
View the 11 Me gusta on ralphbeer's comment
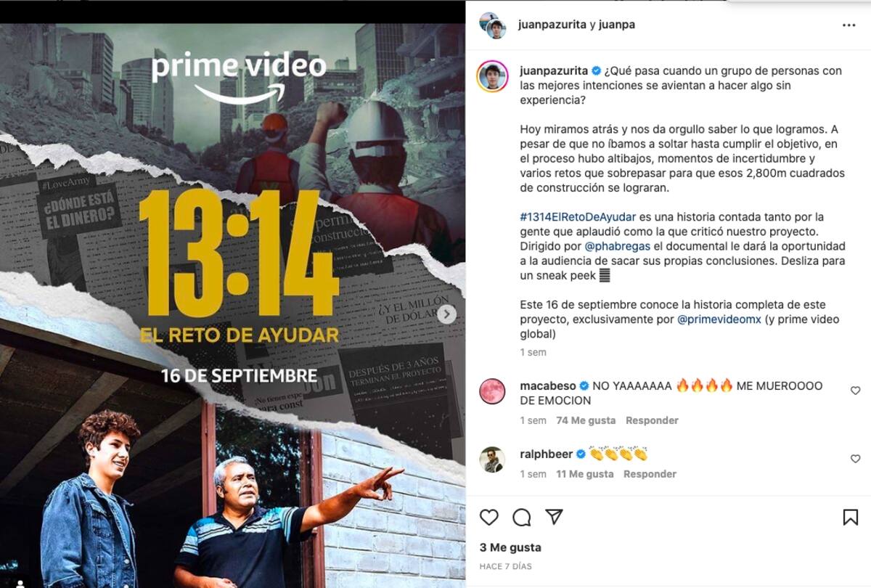click(x=585, y=474)
